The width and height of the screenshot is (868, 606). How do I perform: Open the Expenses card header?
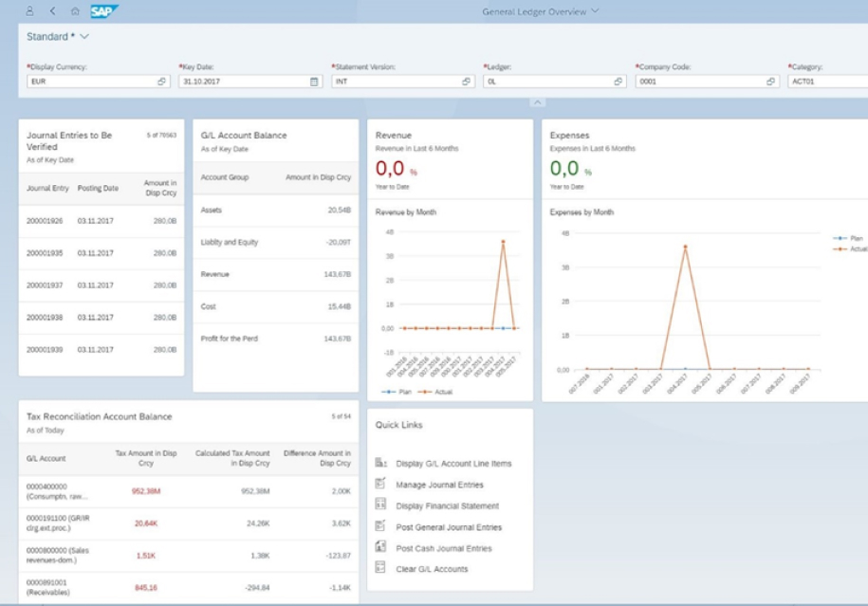(x=705, y=159)
